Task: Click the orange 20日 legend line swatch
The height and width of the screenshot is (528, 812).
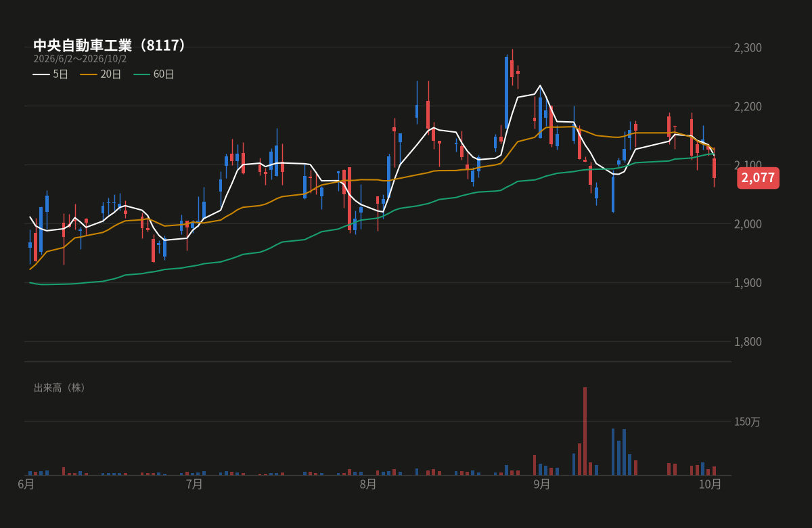Action: pos(89,74)
